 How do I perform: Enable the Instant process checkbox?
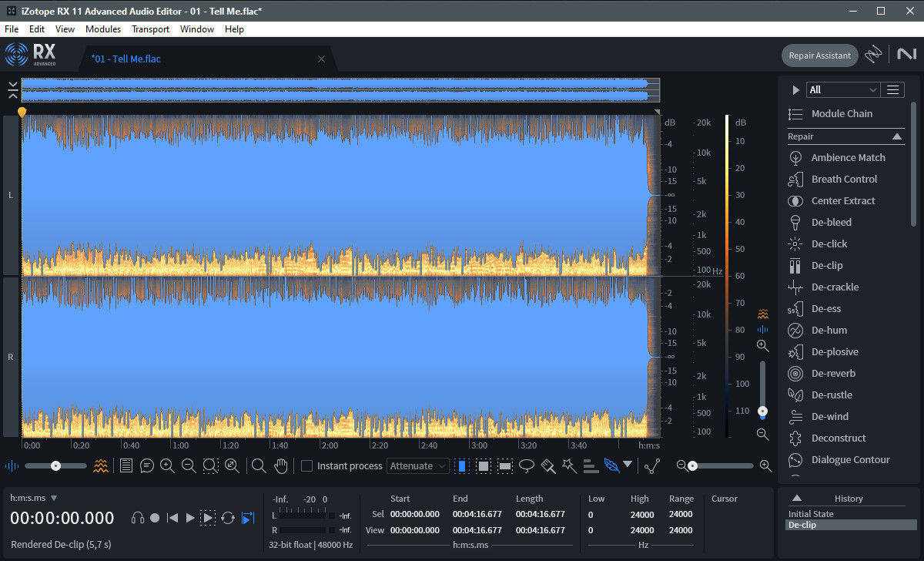(306, 465)
